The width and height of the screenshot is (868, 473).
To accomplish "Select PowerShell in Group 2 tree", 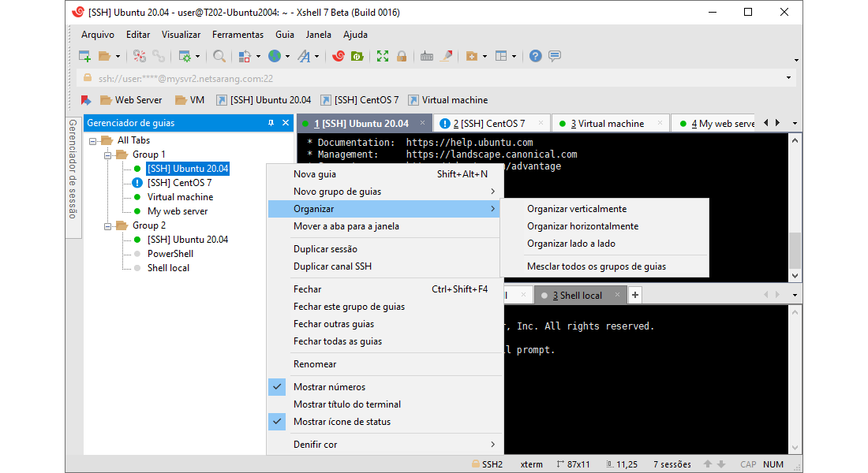I will [x=170, y=253].
